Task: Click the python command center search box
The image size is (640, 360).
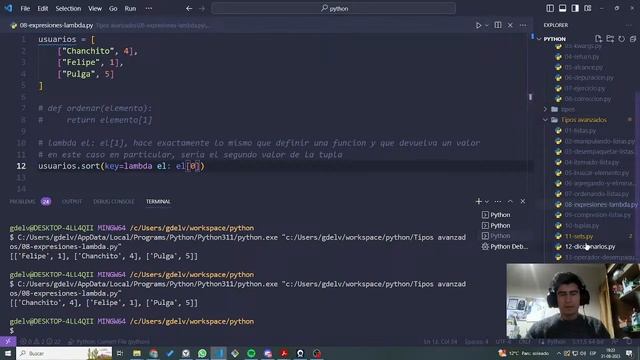Action: pyautogui.click(x=333, y=8)
